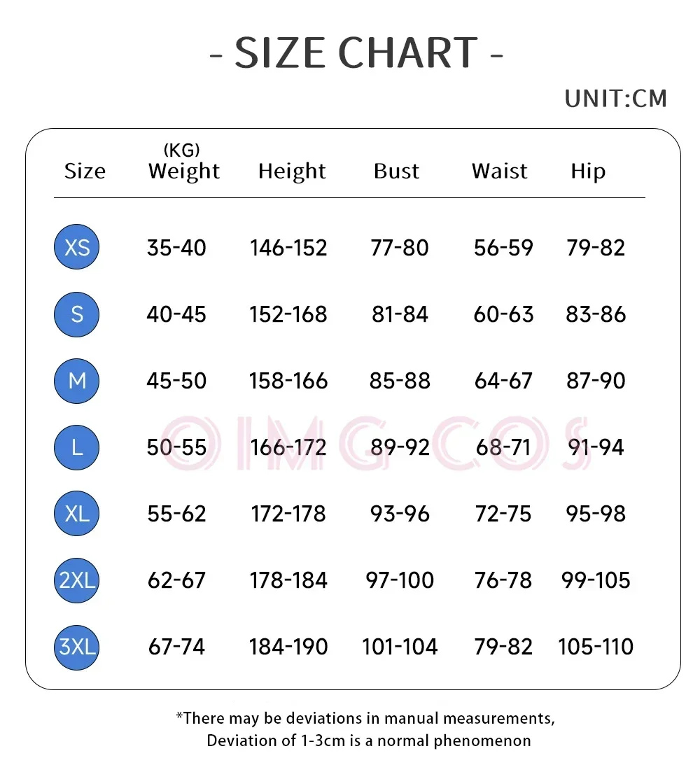Click the manual measurement deviation note
Image resolution: width=700 pixels, height=779 pixels.
365,729
